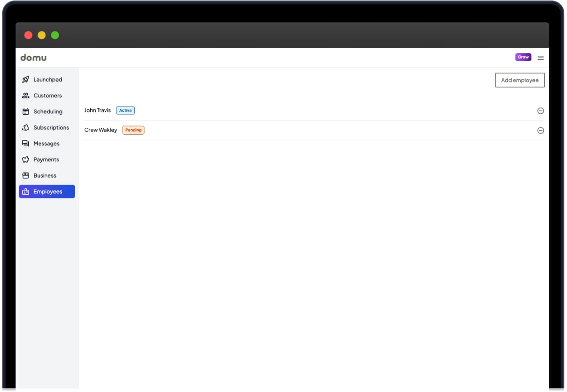Click the Employees briefcase icon
The image size is (567, 392).
[x=26, y=191]
